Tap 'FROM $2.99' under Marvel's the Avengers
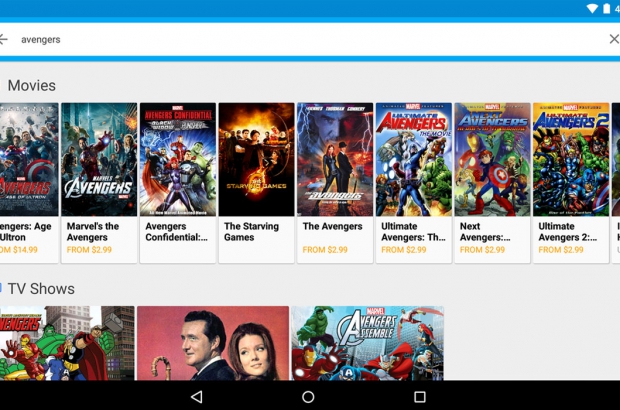 (88, 250)
